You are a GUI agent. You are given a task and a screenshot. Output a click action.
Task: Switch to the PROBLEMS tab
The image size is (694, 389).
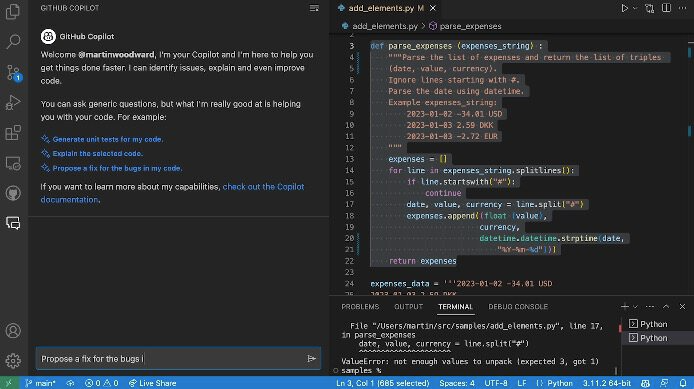coord(360,306)
